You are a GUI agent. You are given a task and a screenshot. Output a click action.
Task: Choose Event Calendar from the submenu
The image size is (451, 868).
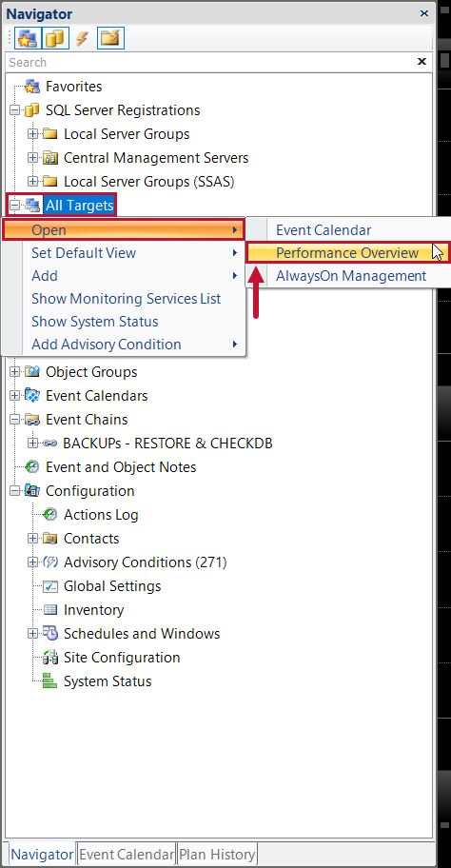pos(348,229)
